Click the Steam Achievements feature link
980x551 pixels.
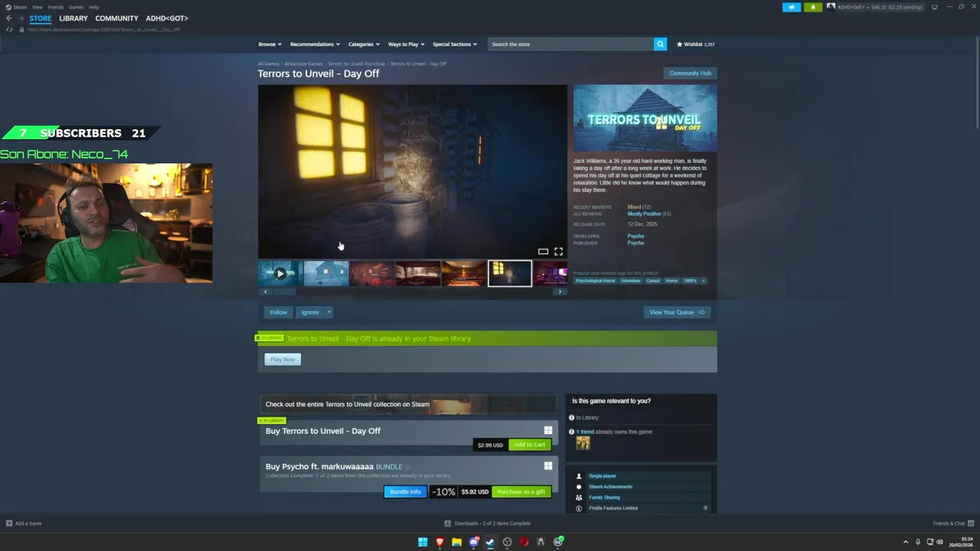[610, 487]
